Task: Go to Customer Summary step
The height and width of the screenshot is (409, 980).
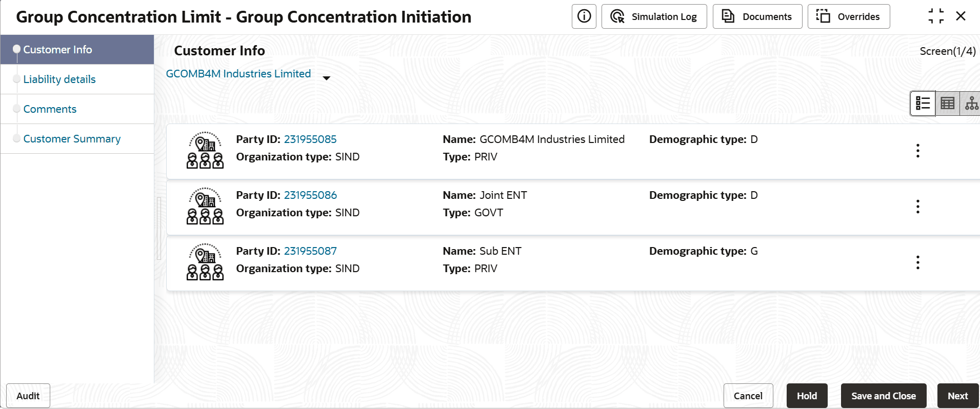Action: point(72,139)
